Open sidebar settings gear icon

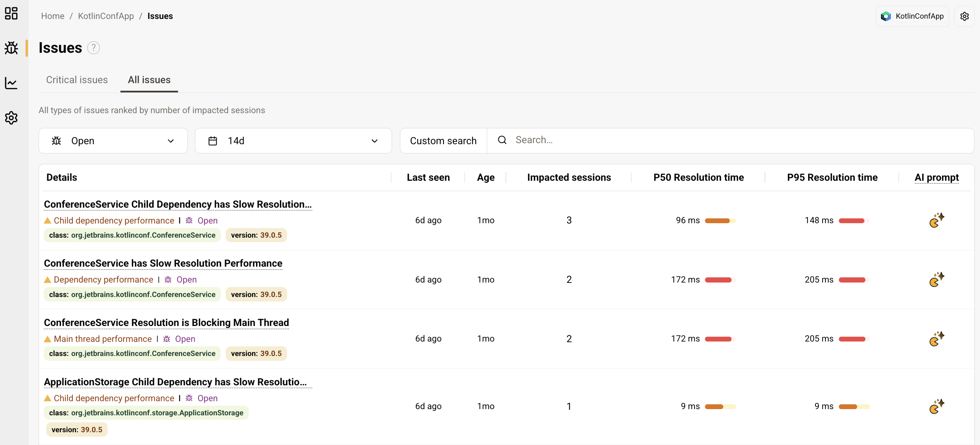click(x=11, y=118)
